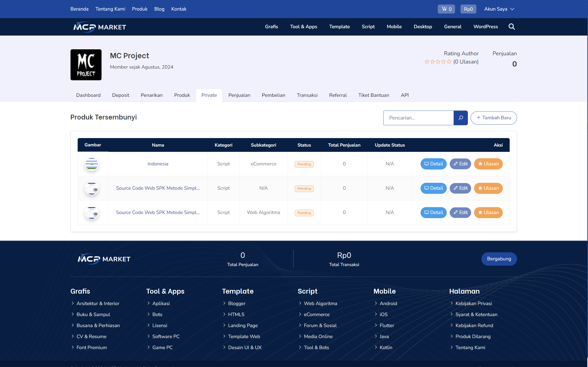Click the Bergabung button
This screenshot has width=588, height=367.
click(x=499, y=259)
